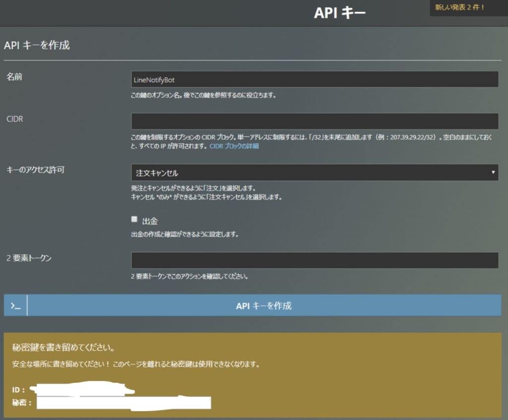
Task: Click the 2 要素トークン input box
Action: point(314,260)
